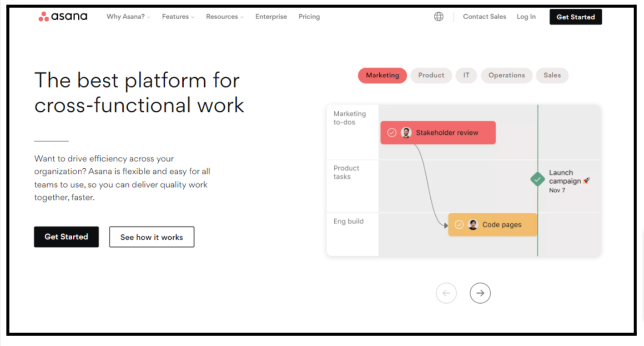Expand the Features dropdown menu

(178, 17)
